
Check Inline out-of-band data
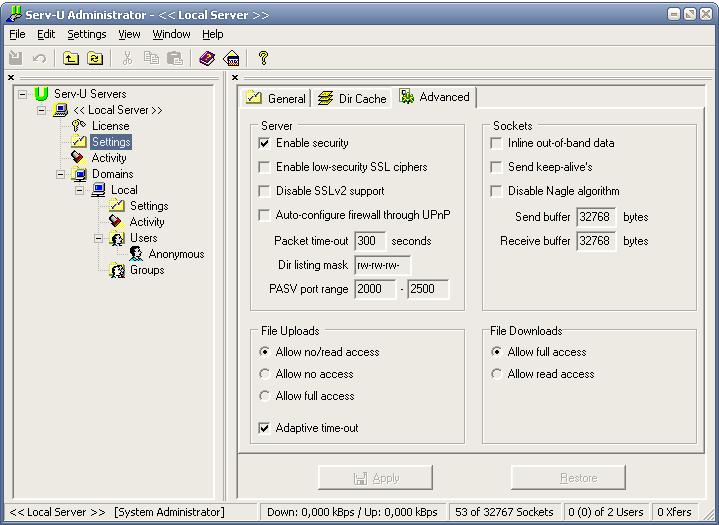pos(496,143)
